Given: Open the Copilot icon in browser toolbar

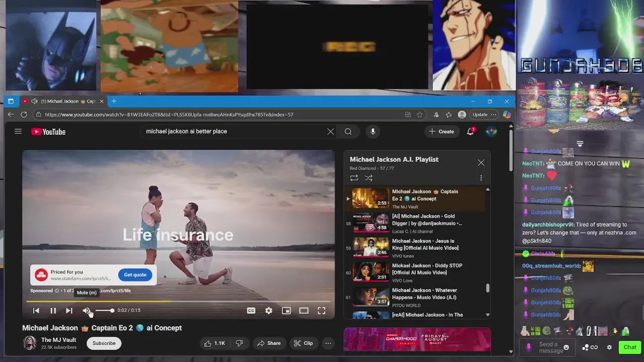Looking at the screenshot, I should coord(507,115).
